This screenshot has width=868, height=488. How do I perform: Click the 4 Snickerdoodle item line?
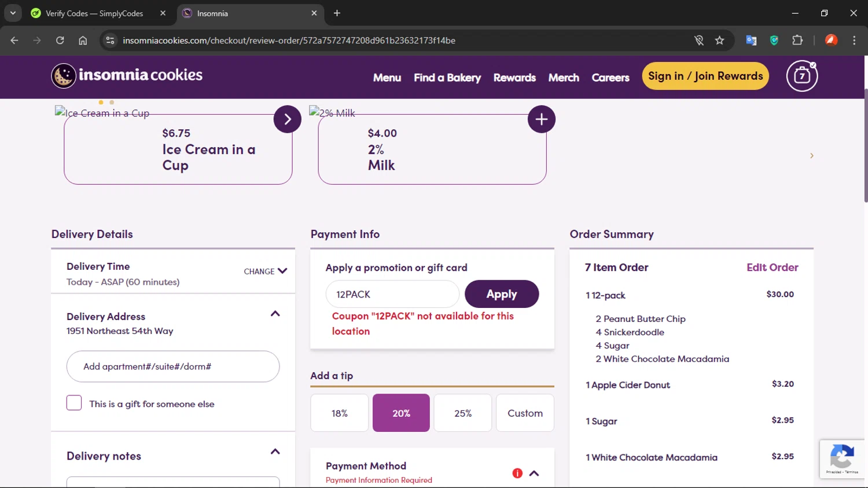click(630, 332)
